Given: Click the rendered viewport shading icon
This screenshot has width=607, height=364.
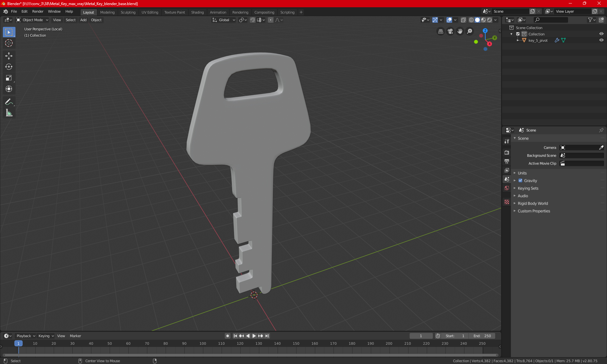Looking at the screenshot, I should pyautogui.click(x=489, y=20).
